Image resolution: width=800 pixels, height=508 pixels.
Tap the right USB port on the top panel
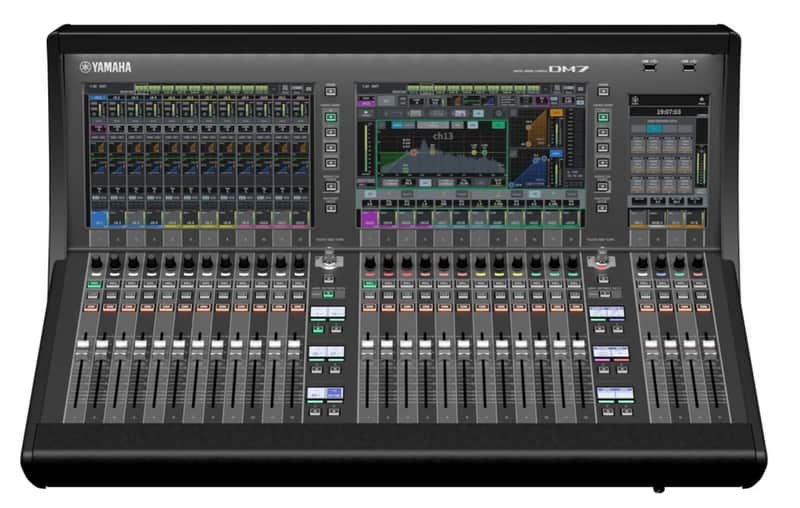click(x=688, y=66)
